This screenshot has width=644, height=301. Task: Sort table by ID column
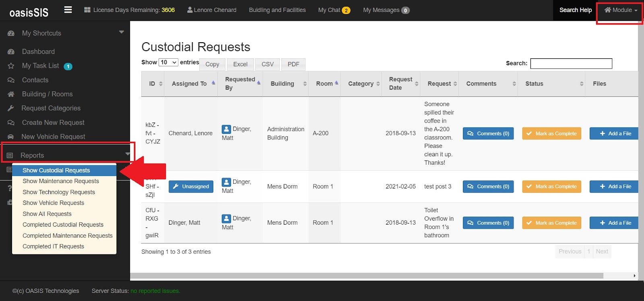(153, 84)
